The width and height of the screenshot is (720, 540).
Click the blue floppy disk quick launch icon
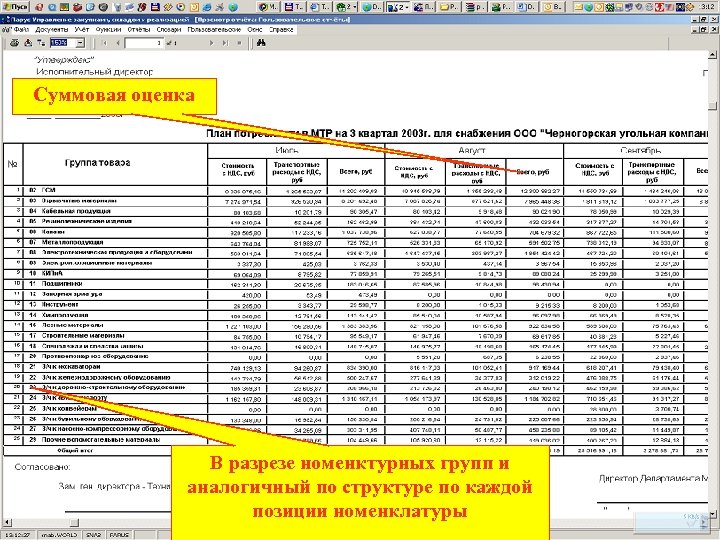pyautogui.click(x=155, y=7)
